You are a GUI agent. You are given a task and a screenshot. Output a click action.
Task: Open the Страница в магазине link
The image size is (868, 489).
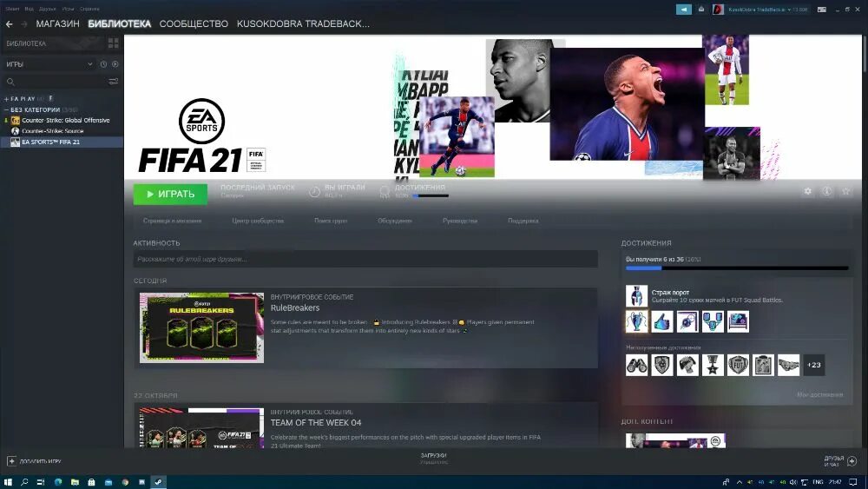(x=172, y=221)
